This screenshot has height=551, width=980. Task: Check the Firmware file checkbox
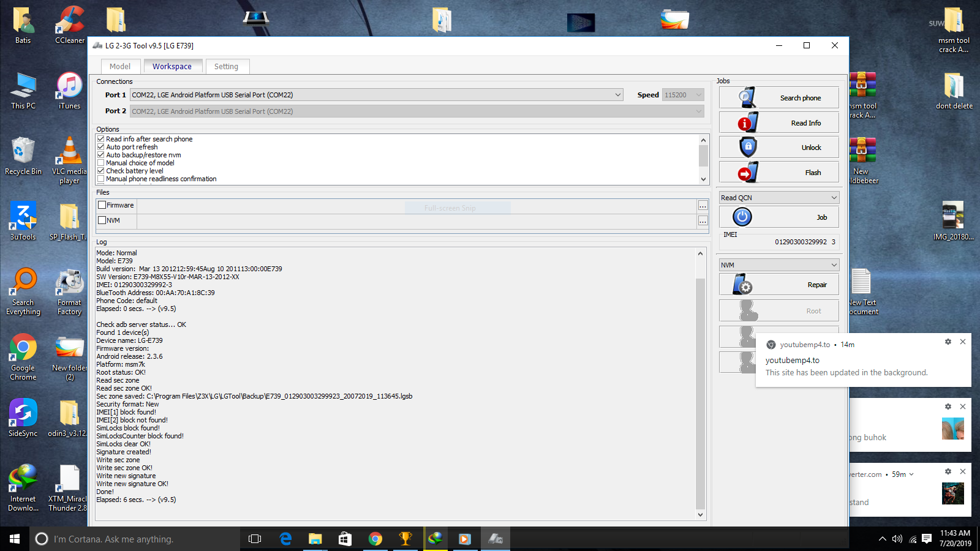102,205
